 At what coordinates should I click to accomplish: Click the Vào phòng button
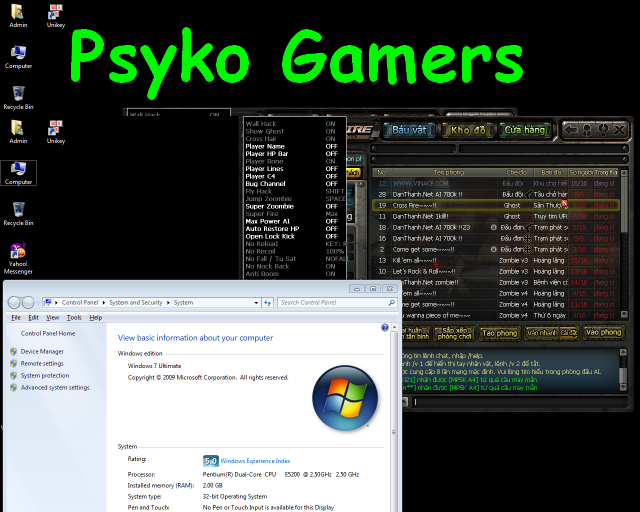[x=603, y=333]
